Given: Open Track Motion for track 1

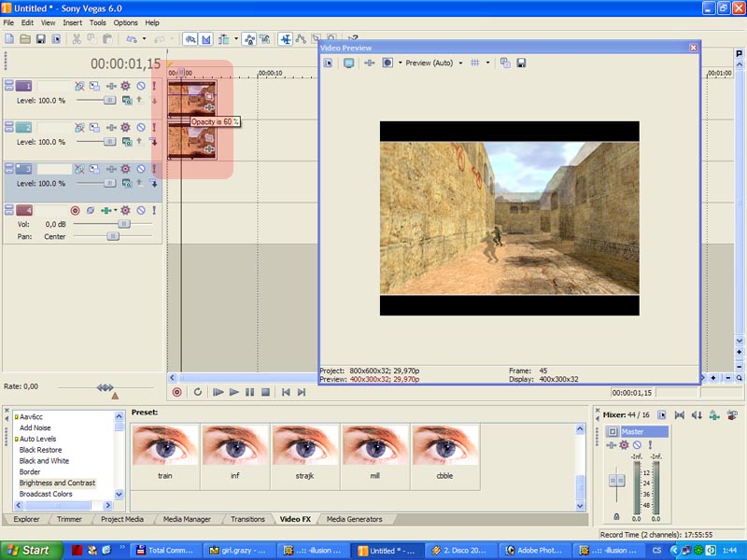Looking at the screenshot, I should 95,86.
